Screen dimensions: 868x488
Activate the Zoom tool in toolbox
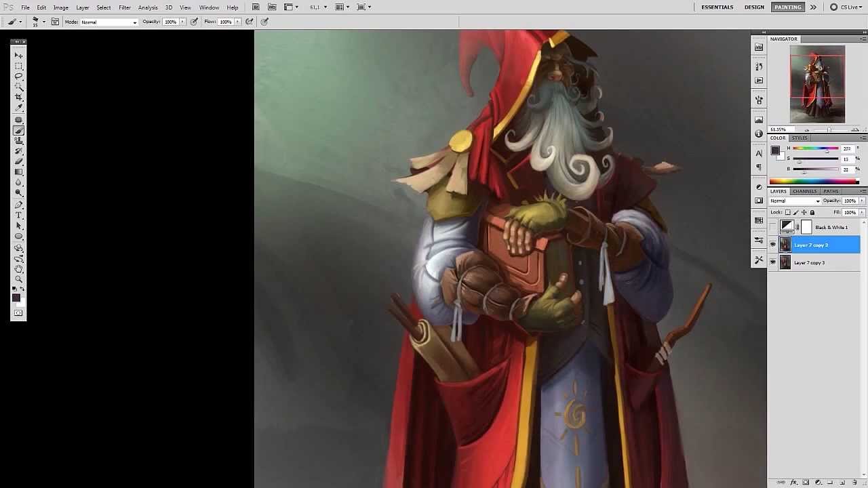pos(18,279)
